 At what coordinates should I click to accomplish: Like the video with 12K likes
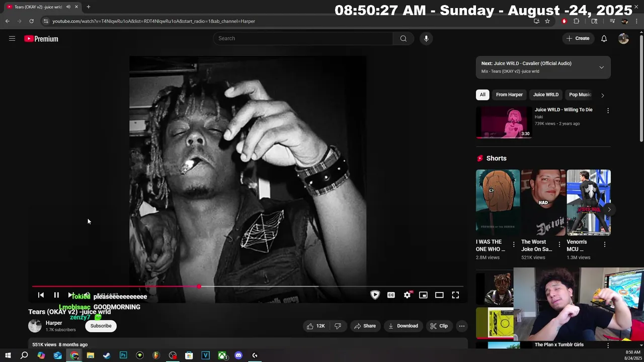tap(316, 326)
